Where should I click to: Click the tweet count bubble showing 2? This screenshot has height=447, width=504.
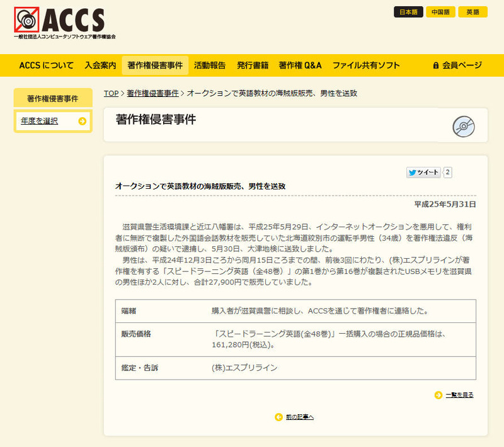448,173
